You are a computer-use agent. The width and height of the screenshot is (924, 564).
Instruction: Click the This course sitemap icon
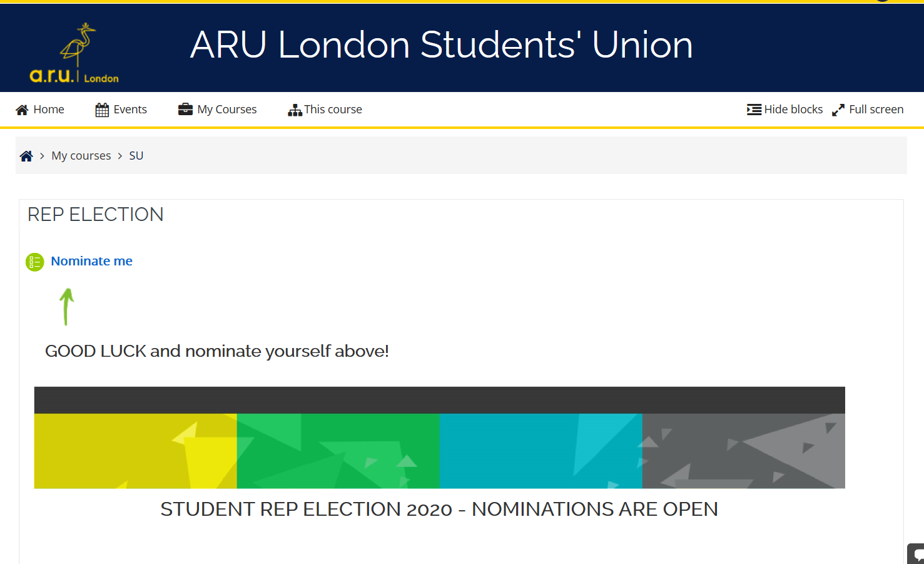(295, 110)
